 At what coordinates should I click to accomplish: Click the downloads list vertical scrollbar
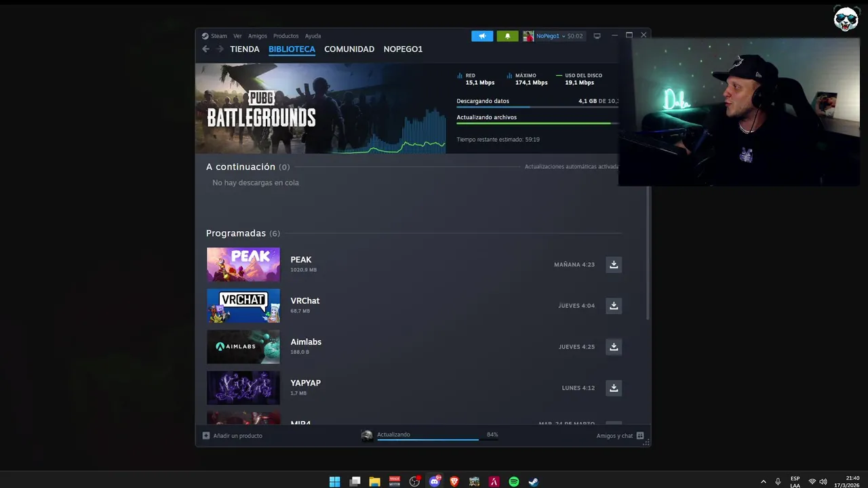(x=648, y=252)
